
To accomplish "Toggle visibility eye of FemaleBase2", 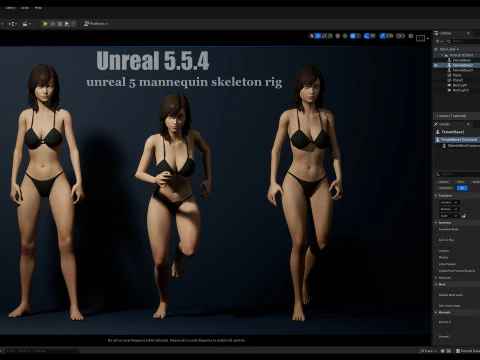I will tap(436, 65).
